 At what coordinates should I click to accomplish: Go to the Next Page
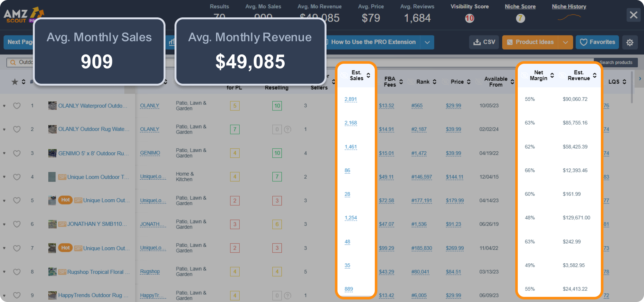point(19,42)
